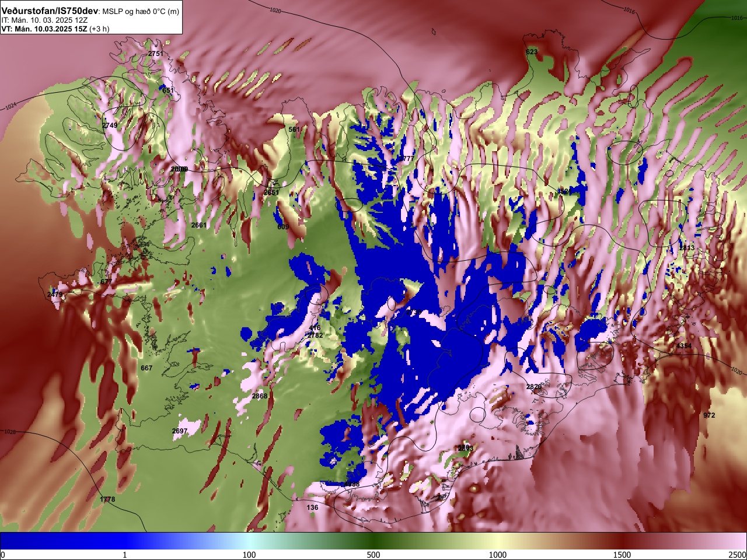Click the map value '2782'
This screenshot has width=747, height=560.
(315, 335)
